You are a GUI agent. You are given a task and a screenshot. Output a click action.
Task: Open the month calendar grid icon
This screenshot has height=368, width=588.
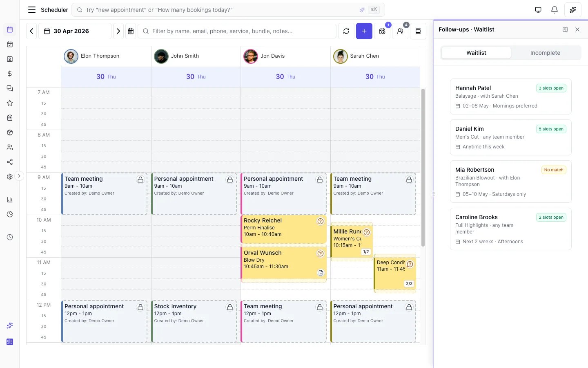coord(131,31)
